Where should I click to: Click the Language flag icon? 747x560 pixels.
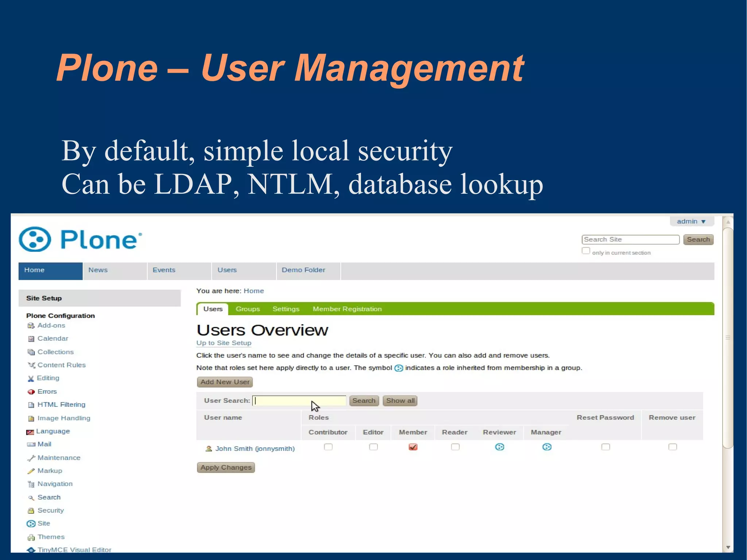coord(30,432)
